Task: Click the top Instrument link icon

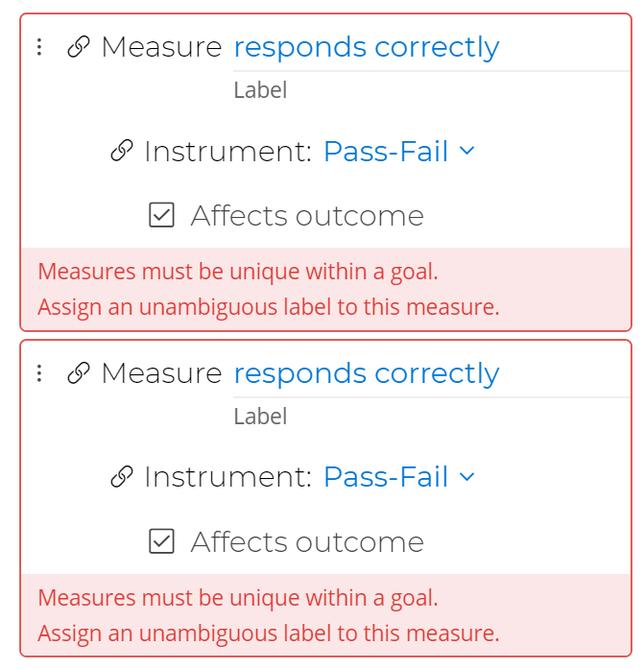Action: tap(122, 152)
